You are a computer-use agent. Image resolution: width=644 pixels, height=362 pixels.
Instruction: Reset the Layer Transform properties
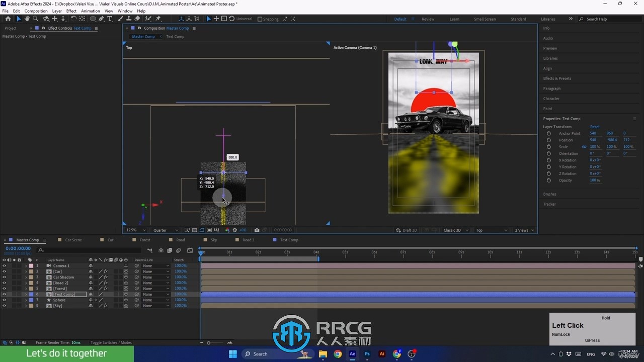[x=595, y=127]
